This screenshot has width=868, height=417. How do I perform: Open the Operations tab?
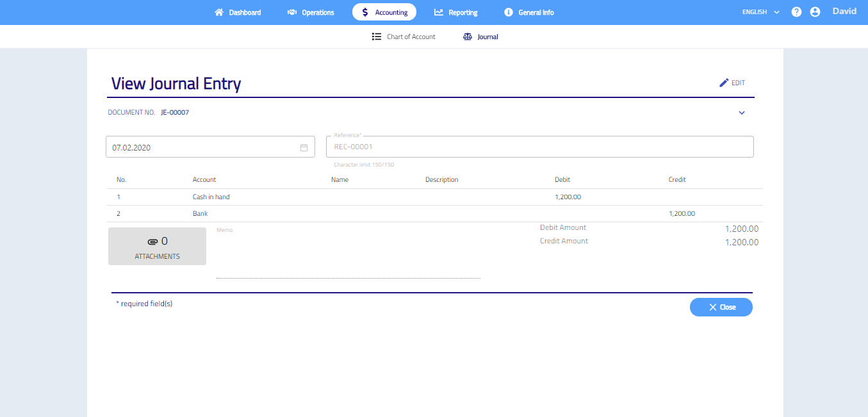point(311,12)
